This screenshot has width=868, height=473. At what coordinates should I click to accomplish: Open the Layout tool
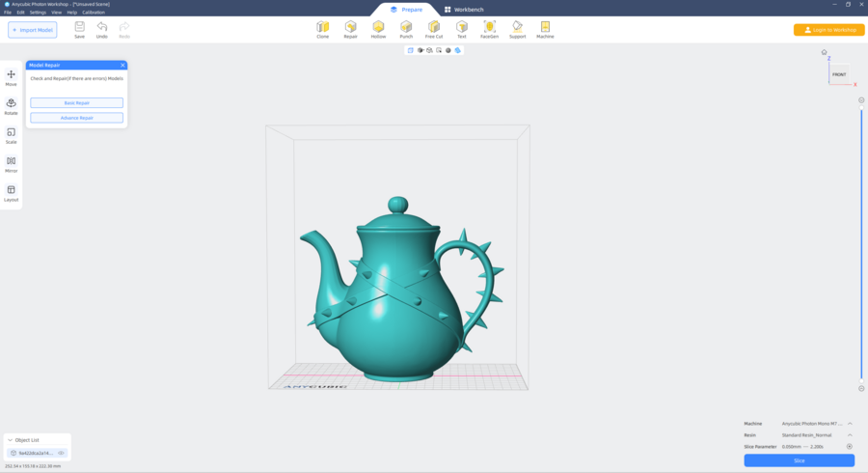[12, 193]
